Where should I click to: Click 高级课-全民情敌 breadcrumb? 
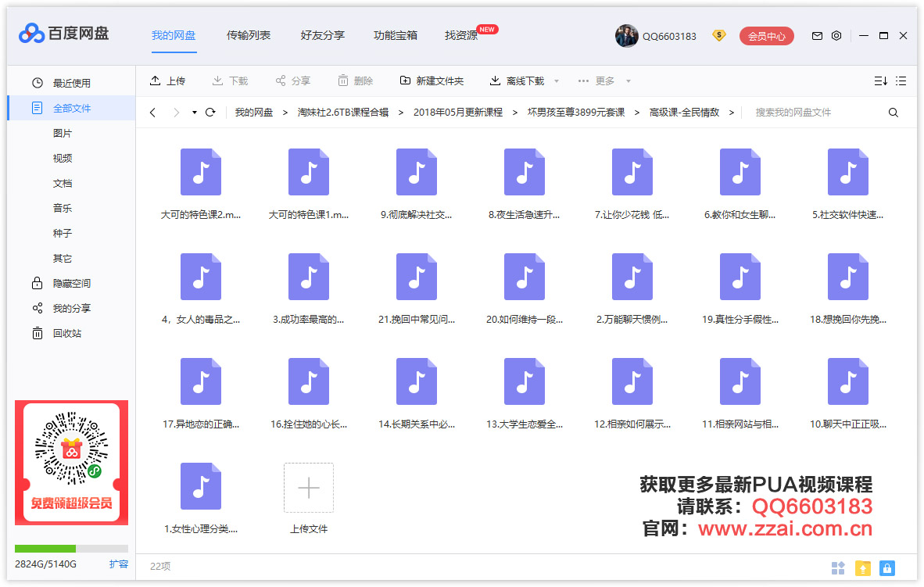pos(684,113)
